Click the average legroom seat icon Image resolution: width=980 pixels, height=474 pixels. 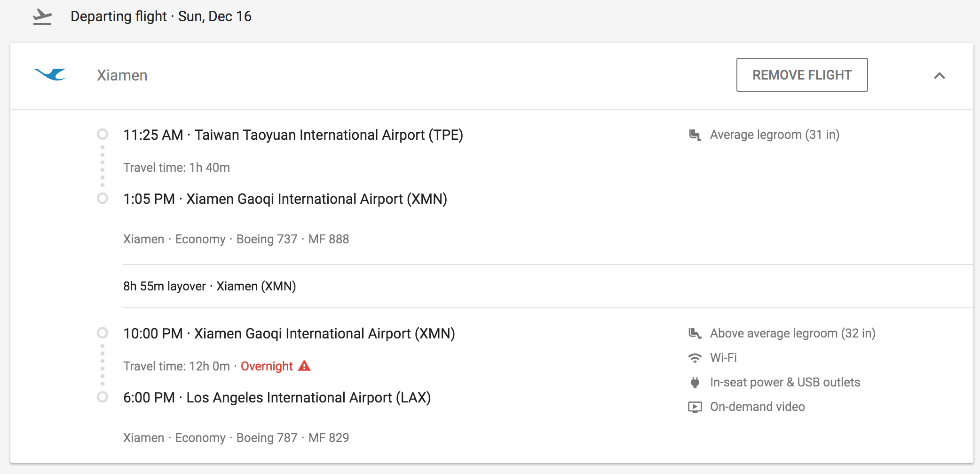pyautogui.click(x=695, y=135)
